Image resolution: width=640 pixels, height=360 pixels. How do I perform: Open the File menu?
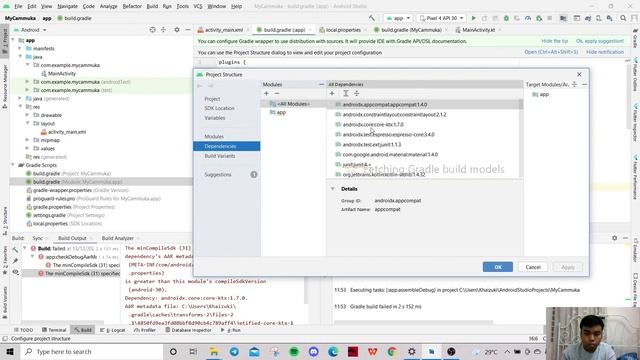(x=18, y=6)
